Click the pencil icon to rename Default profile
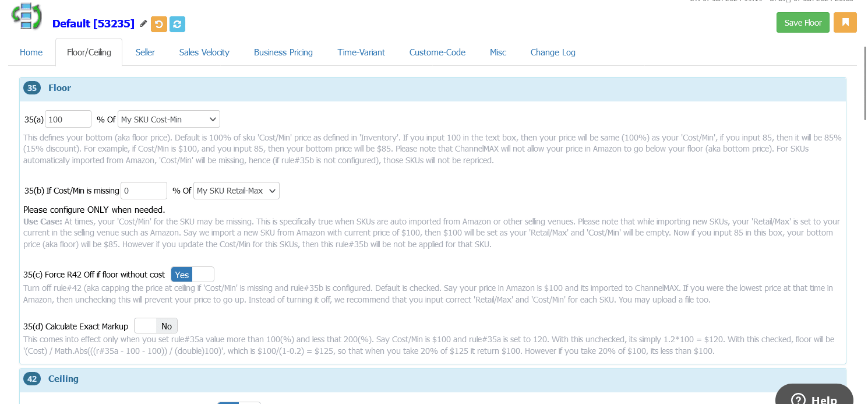The image size is (868, 404). 143,24
